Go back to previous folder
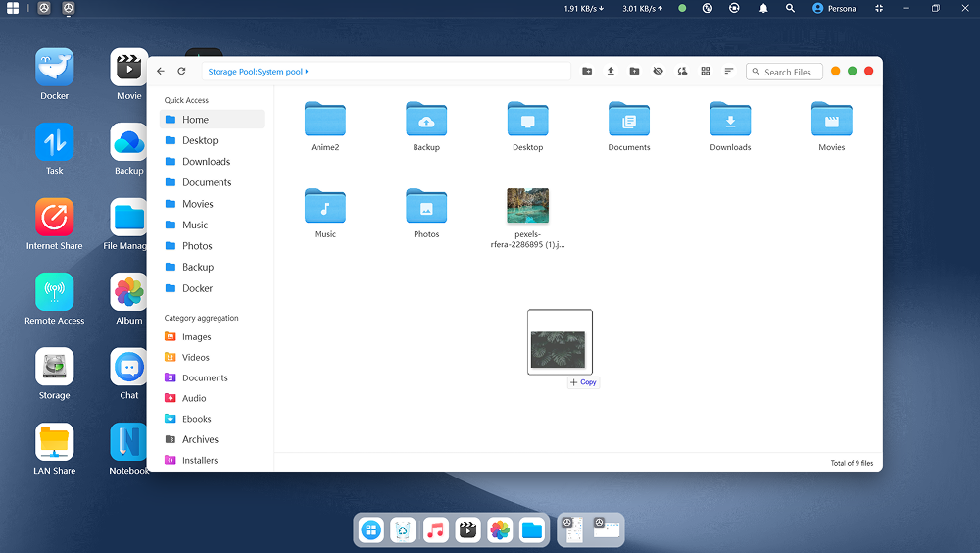The width and height of the screenshot is (980, 553). (161, 72)
